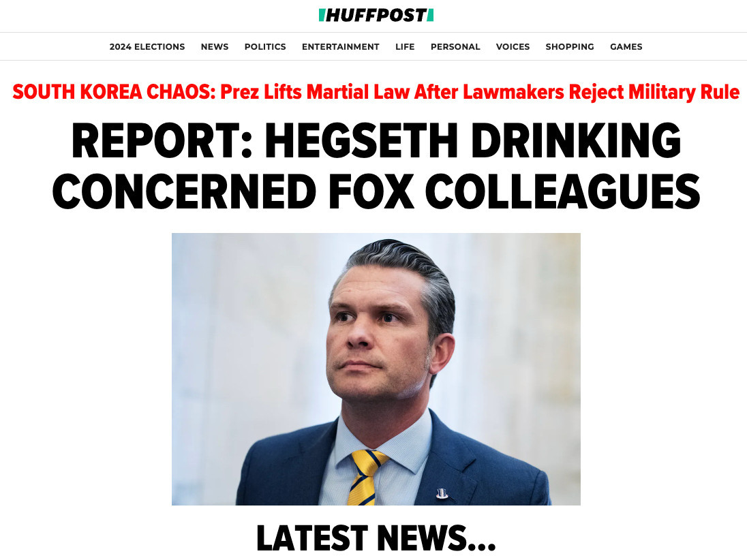Viewport: 747px width, 560px height.
Task: Open the lead story photo of the man in a suit
Action: point(376,369)
